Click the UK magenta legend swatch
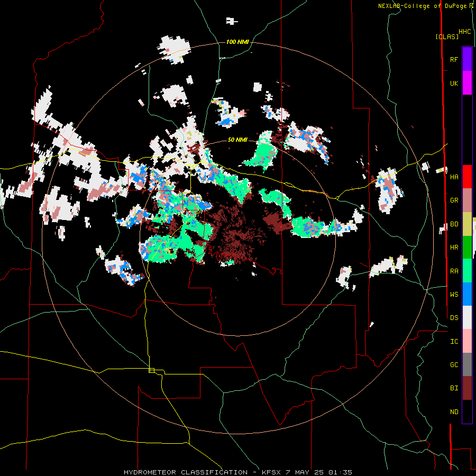This screenshot has height=476, width=476. tap(467, 83)
